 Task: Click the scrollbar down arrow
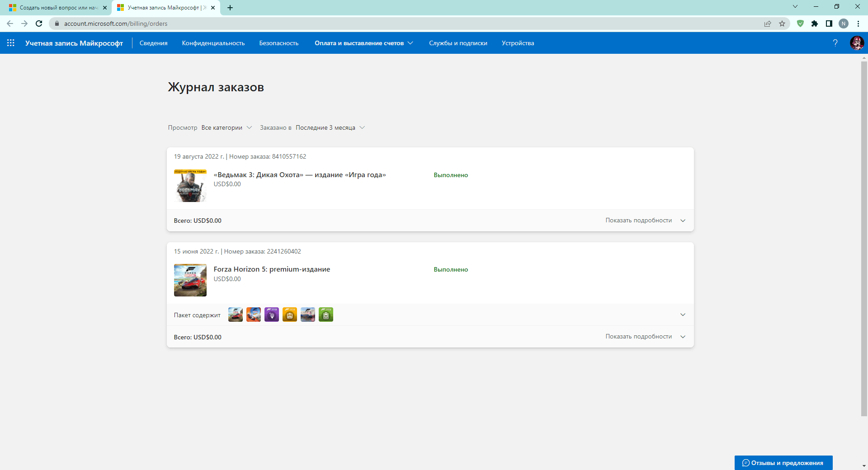[x=864, y=465]
